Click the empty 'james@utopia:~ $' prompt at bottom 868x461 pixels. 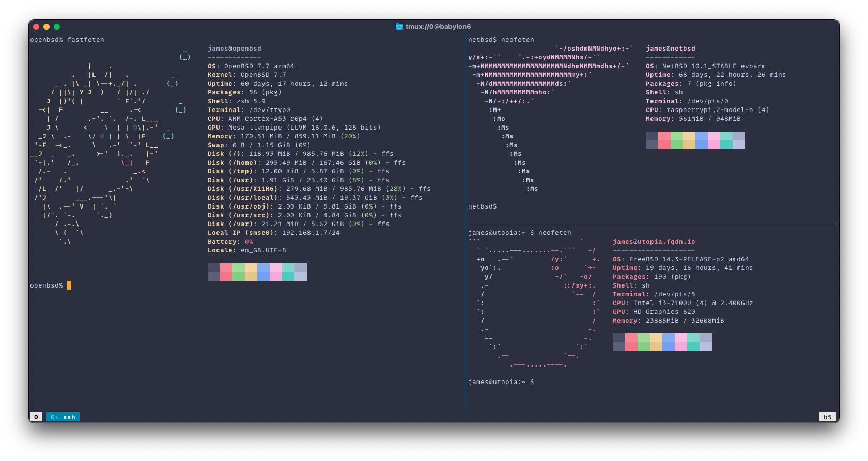coord(501,382)
